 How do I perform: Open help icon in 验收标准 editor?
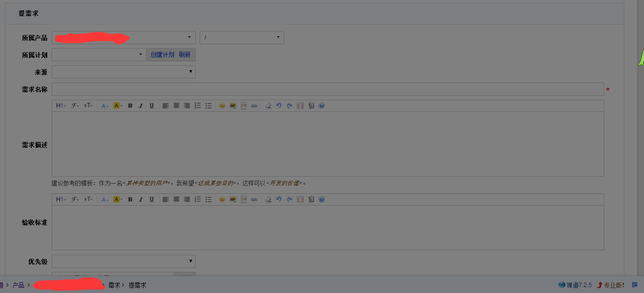coord(322,199)
